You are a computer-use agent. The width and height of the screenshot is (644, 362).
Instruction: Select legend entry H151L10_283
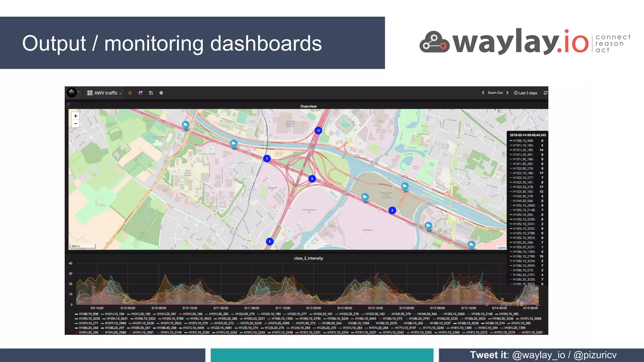click(x=351, y=328)
